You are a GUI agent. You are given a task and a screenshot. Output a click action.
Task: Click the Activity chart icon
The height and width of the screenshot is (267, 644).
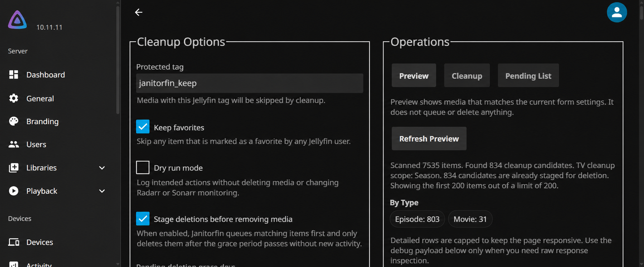[x=14, y=264]
